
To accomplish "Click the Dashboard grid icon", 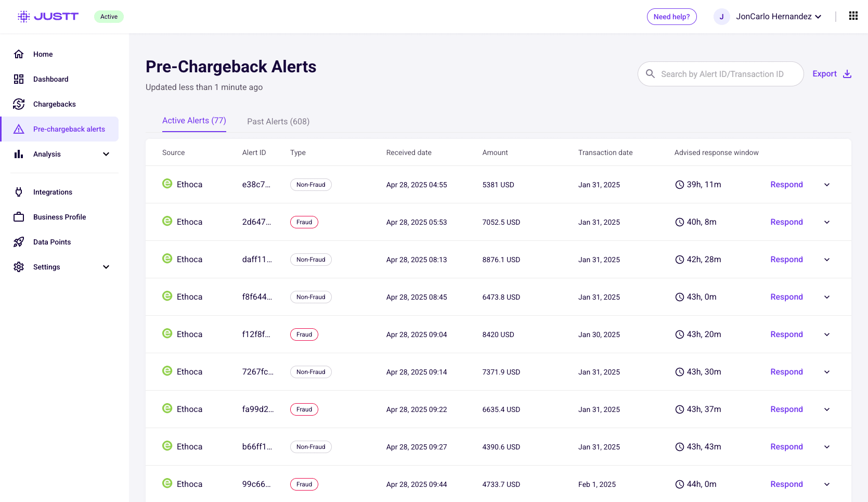I will pos(19,79).
